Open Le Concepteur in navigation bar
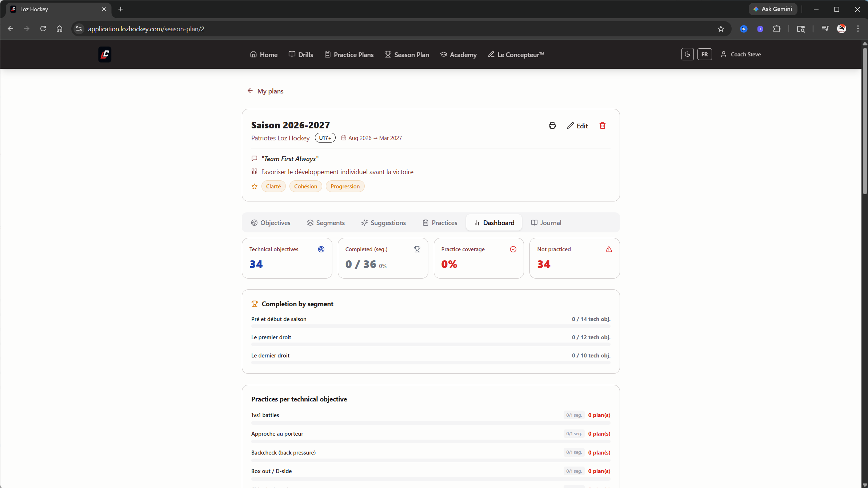868x488 pixels. tap(516, 55)
